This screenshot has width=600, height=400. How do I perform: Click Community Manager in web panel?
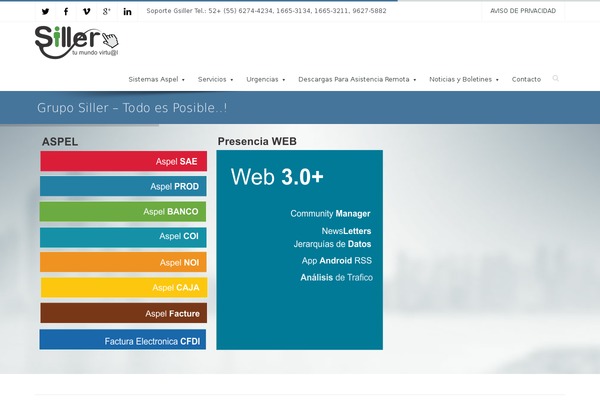point(330,214)
